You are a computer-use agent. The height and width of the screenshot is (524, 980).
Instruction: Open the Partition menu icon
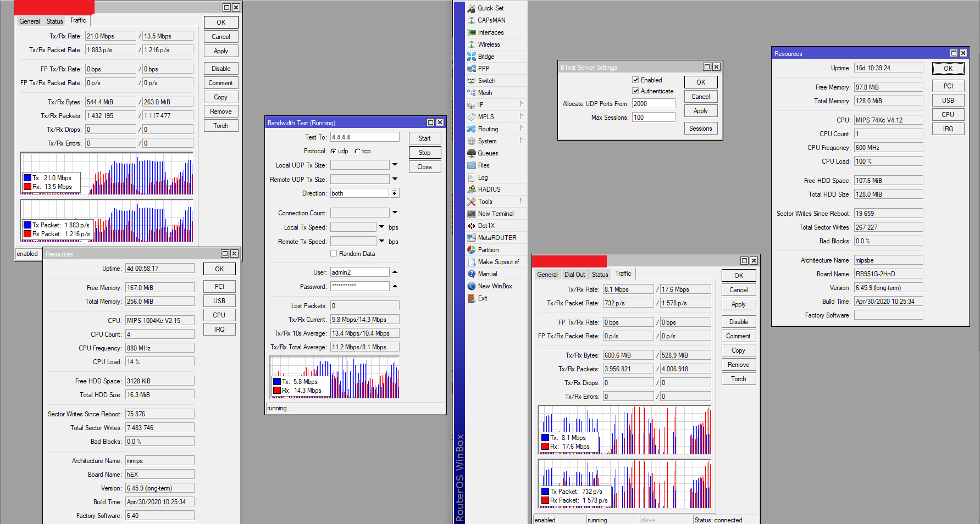(x=471, y=250)
